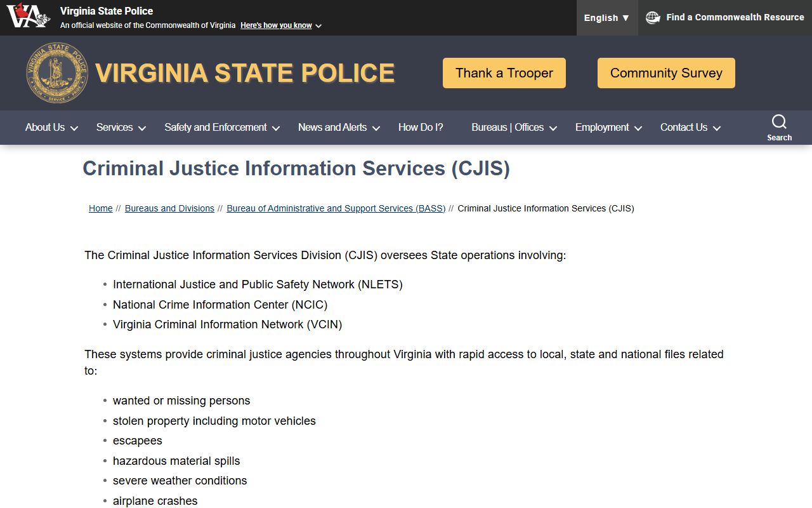Open the Contact Us menu
This screenshot has height=508, width=812.
(x=684, y=127)
